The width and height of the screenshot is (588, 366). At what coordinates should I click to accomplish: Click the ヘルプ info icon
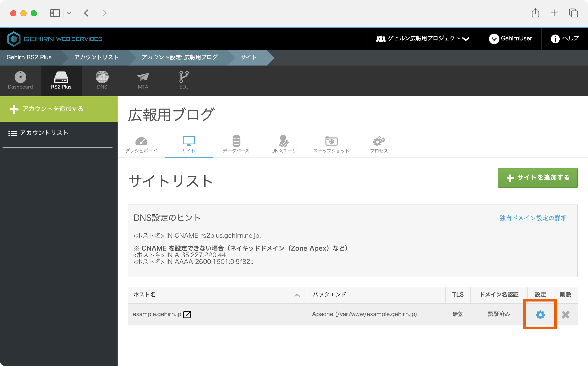pyautogui.click(x=555, y=38)
